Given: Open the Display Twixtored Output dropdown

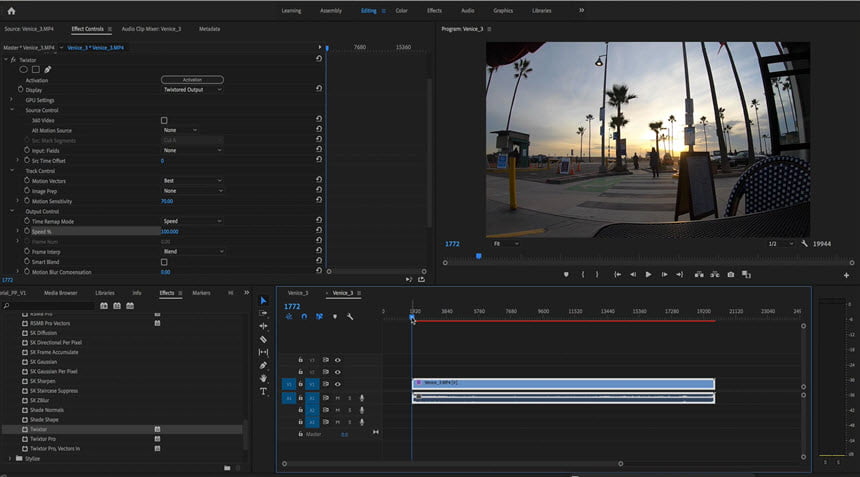Looking at the screenshot, I should coord(192,89).
